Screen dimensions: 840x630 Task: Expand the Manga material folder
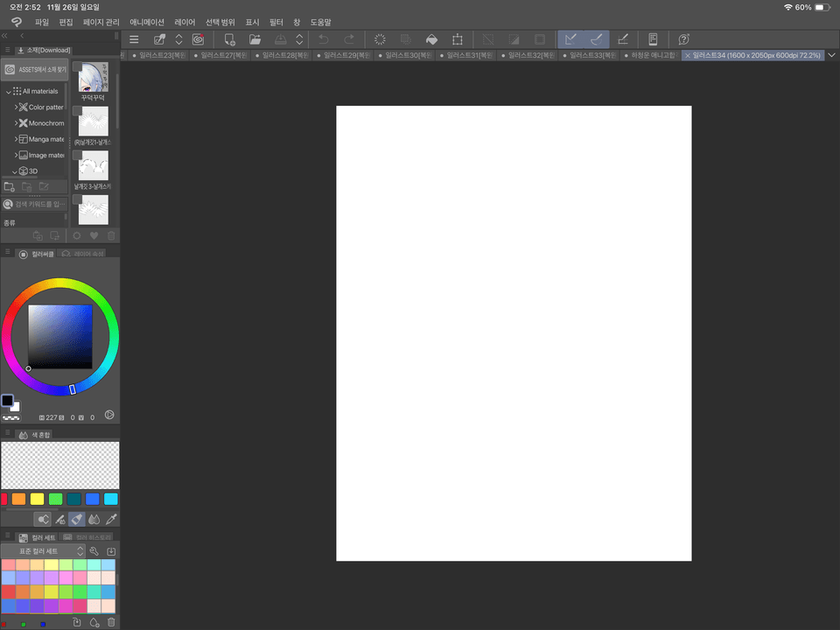tap(16, 139)
